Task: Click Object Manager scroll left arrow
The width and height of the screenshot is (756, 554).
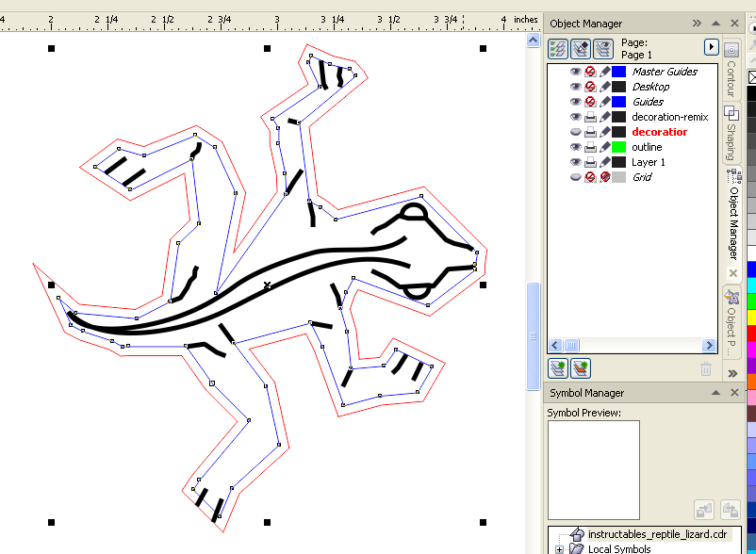Action: click(x=555, y=345)
